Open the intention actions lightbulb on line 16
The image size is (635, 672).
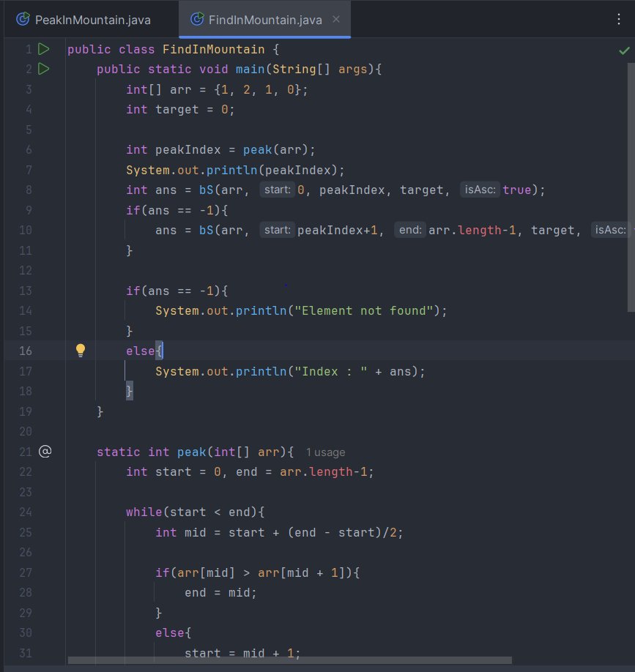81,350
